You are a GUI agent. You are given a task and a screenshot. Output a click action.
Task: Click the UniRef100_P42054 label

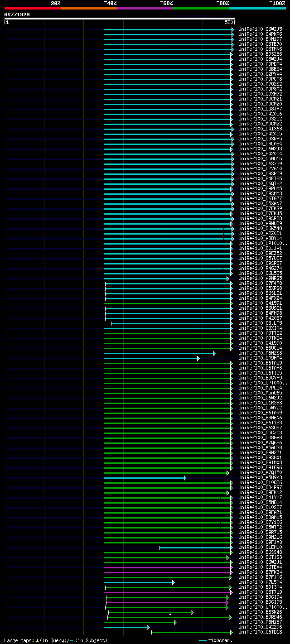(260, 154)
